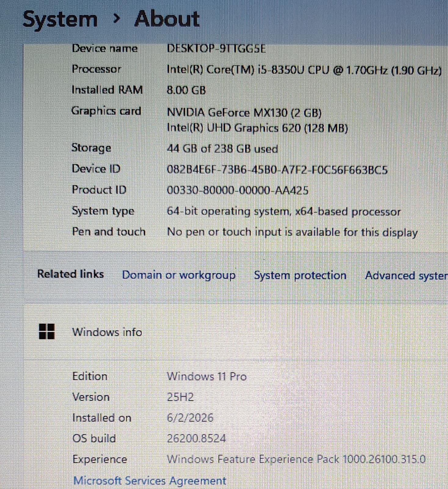The width and height of the screenshot is (448, 489).
Task: Click the Windows logo icon beside Windows info
Action: [47, 332]
